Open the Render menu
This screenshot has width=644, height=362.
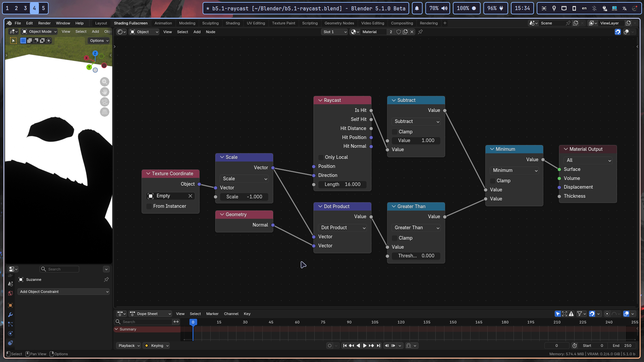tap(44, 23)
